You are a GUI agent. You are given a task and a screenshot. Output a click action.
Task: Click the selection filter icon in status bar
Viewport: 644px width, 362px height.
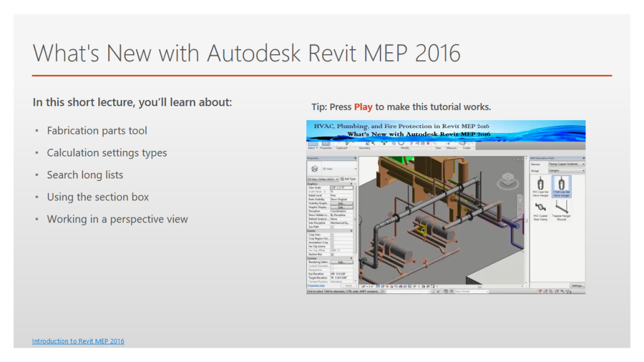point(569,292)
